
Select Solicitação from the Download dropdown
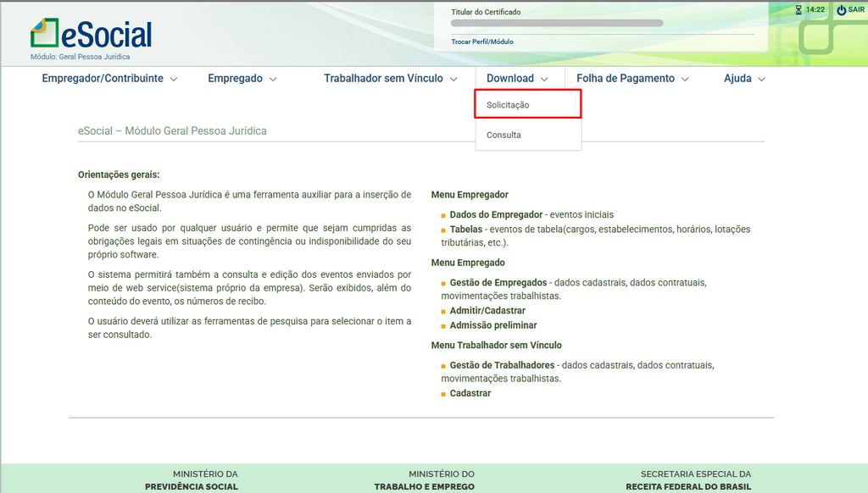(508, 105)
